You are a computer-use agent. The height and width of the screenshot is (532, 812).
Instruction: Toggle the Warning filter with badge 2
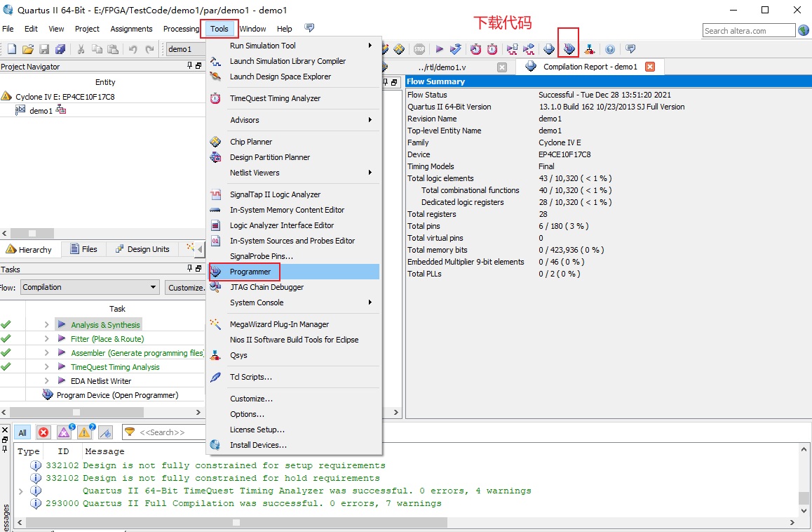click(85, 432)
